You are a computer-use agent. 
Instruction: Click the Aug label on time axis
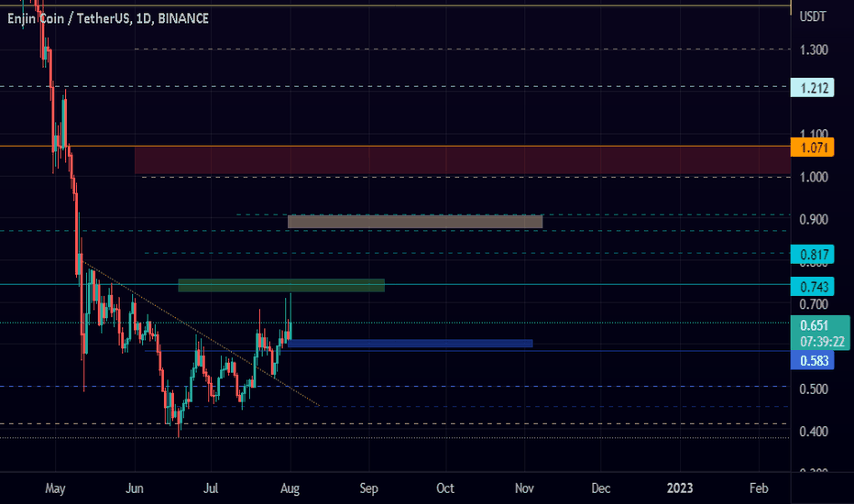click(x=290, y=488)
